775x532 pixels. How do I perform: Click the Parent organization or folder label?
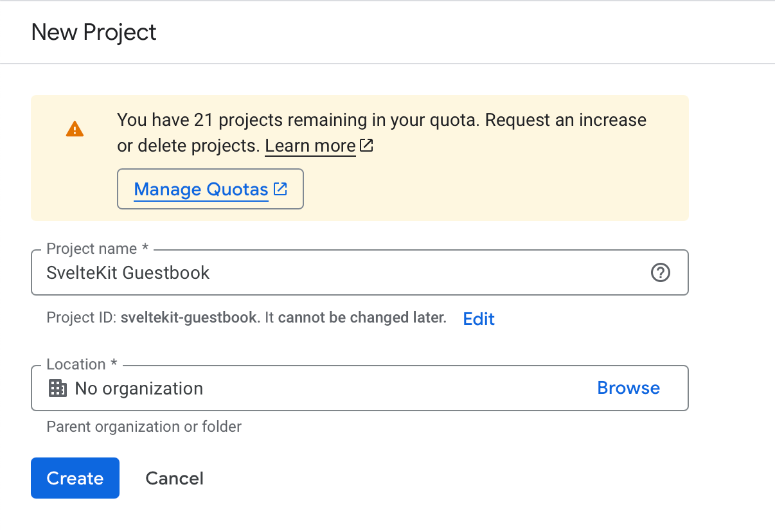point(143,426)
